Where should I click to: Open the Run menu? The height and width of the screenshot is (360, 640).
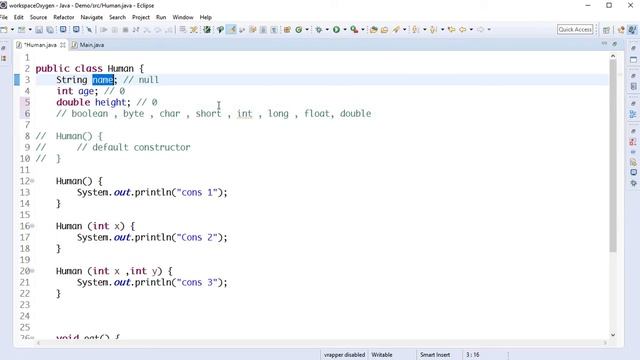click(x=161, y=17)
